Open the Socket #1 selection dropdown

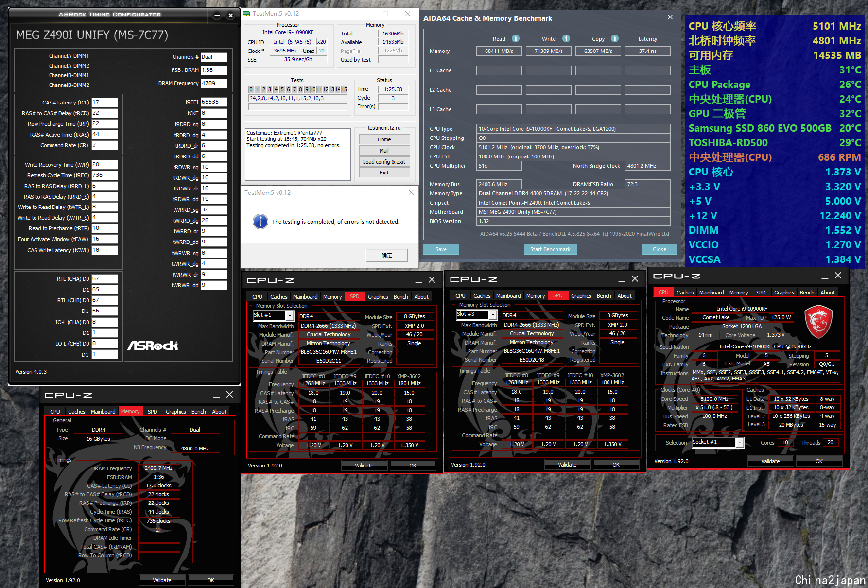click(x=739, y=442)
